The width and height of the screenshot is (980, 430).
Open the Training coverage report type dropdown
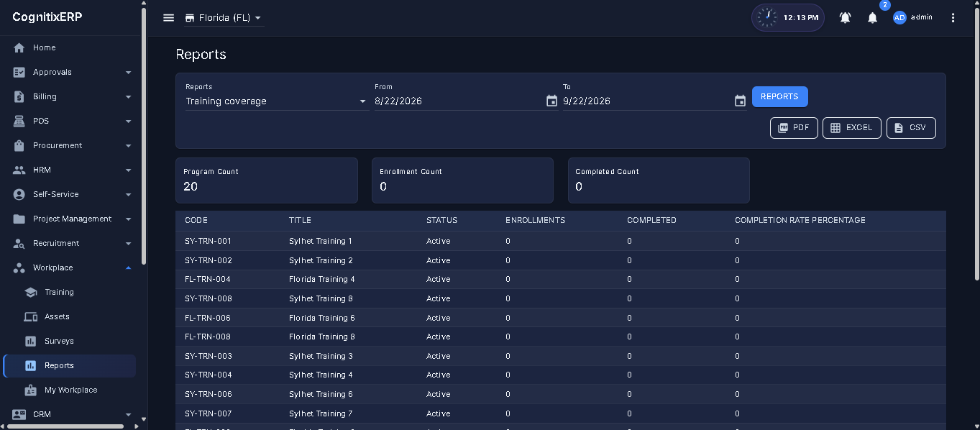pos(277,101)
